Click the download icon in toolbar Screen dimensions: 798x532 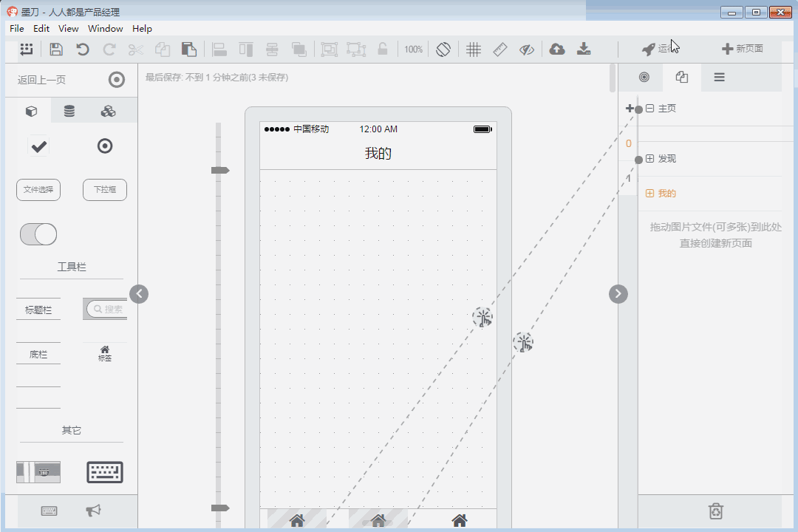point(584,50)
